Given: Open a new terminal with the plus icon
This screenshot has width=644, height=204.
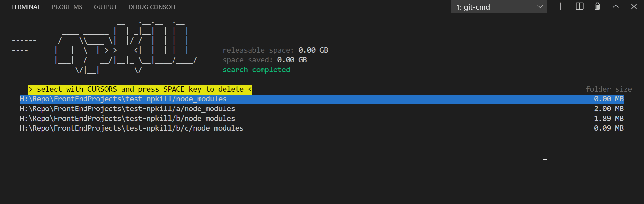Looking at the screenshot, I should (x=560, y=6).
